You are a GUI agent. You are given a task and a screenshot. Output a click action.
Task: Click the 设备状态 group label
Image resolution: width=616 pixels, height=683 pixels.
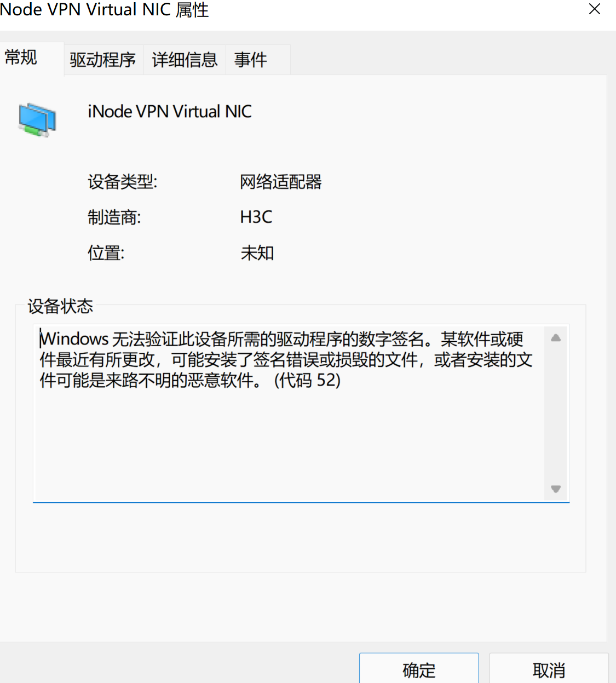(x=60, y=306)
